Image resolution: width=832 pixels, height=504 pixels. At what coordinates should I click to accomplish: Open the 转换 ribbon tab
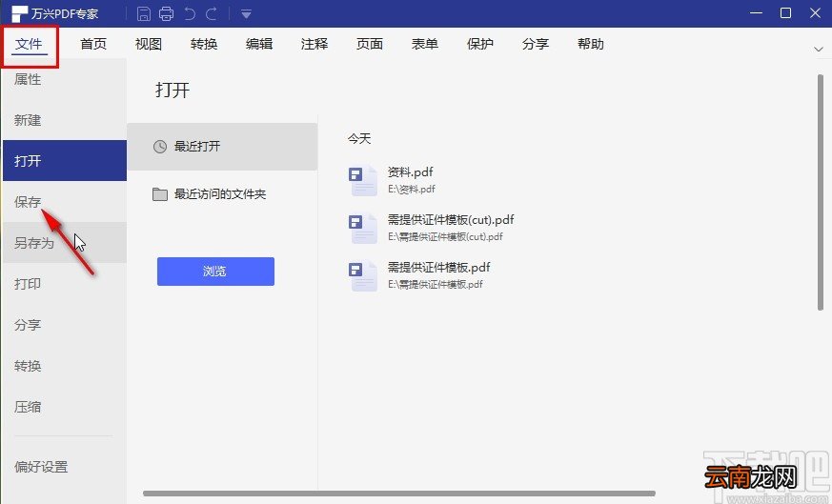[x=204, y=44]
